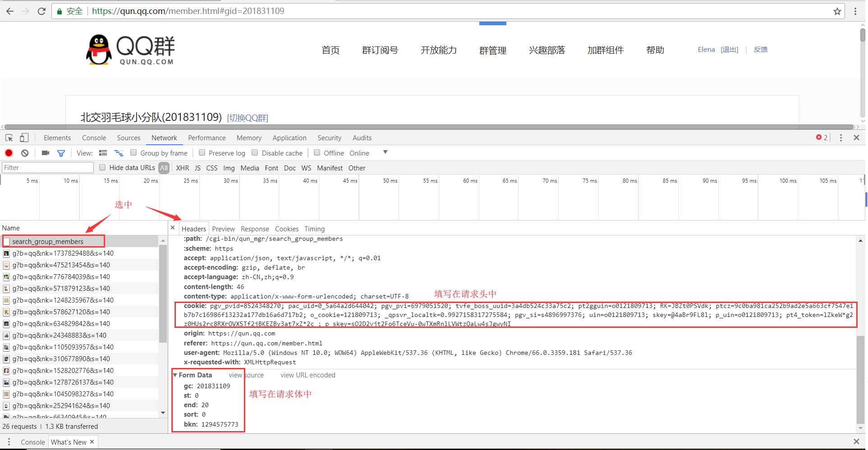The width and height of the screenshot is (868, 450).
Task: Click 切换QQ群 link
Action: pos(248,118)
